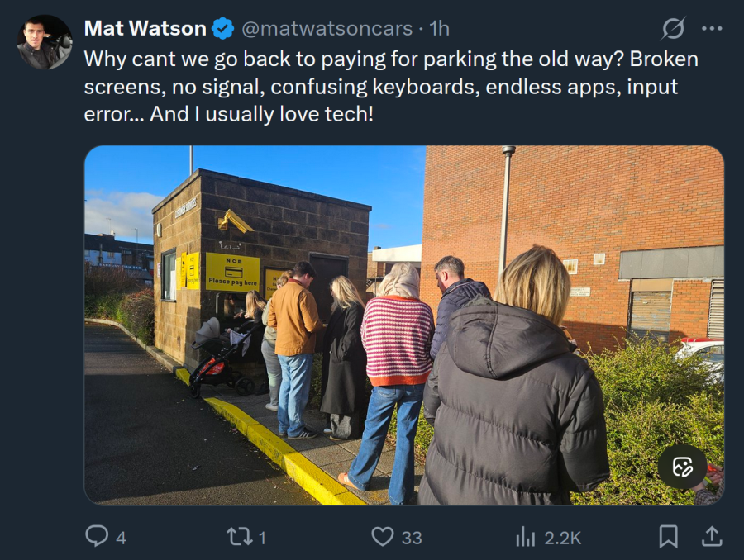This screenshot has height=560, width=744.
Task: Click the repost count 1
Action: click(x=262, y=538)
